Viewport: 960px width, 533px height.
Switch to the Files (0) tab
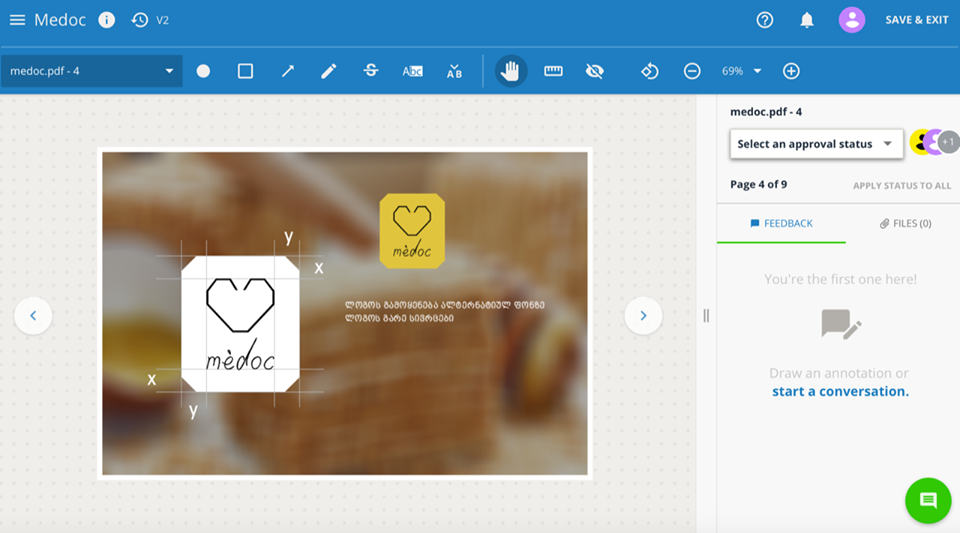point(905,223)
